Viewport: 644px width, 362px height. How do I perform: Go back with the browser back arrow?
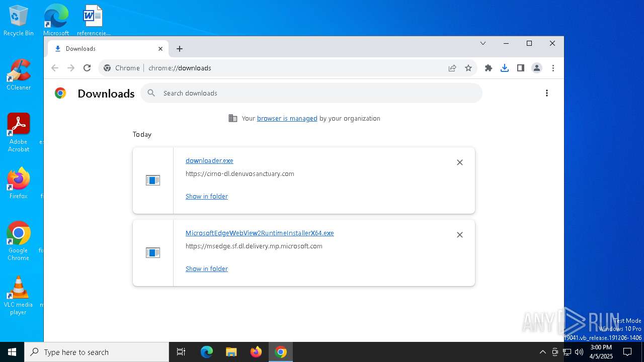[55, 68]
